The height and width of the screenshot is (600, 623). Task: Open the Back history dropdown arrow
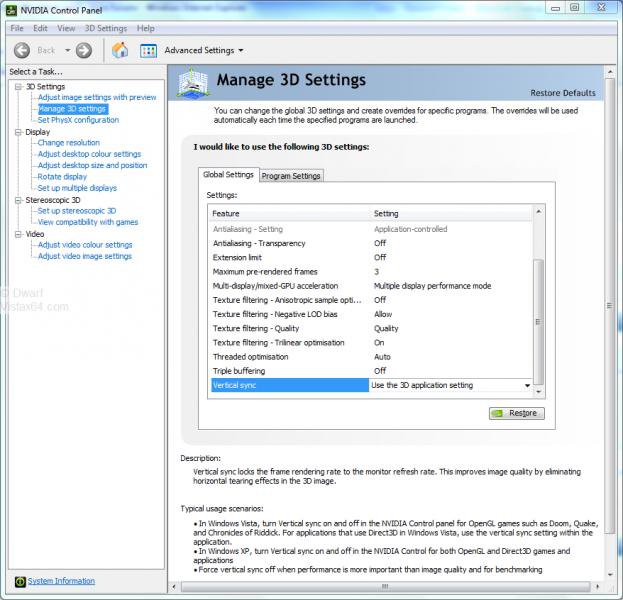[x=66, y=50]
